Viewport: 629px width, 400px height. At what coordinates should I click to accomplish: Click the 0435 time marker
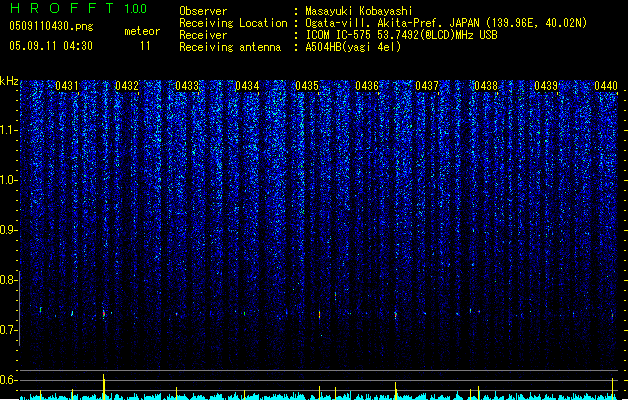point(307,86)
